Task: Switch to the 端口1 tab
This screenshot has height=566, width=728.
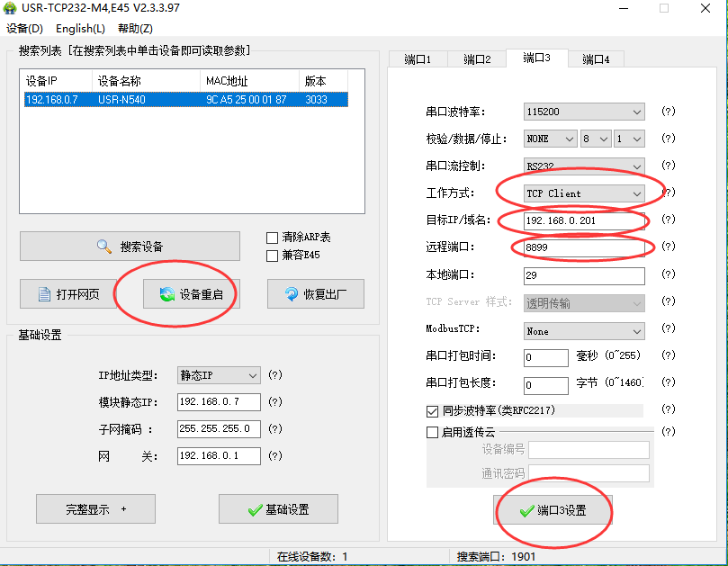Action: point(418,59)
